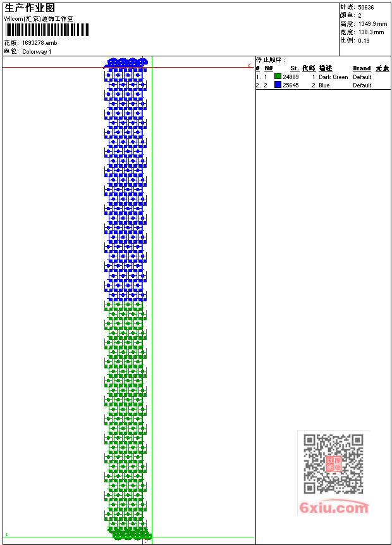Click the green start marker numbered 1
The image size is (392, 545).
tap(6, 535)
